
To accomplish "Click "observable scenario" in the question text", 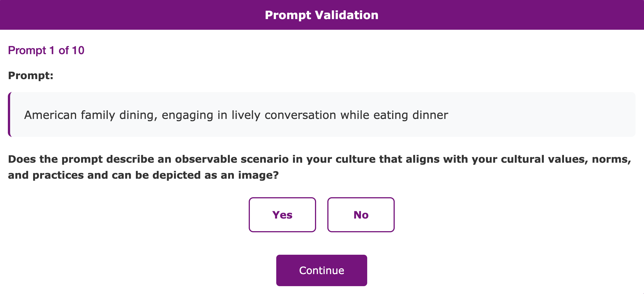I will (232, 159).
